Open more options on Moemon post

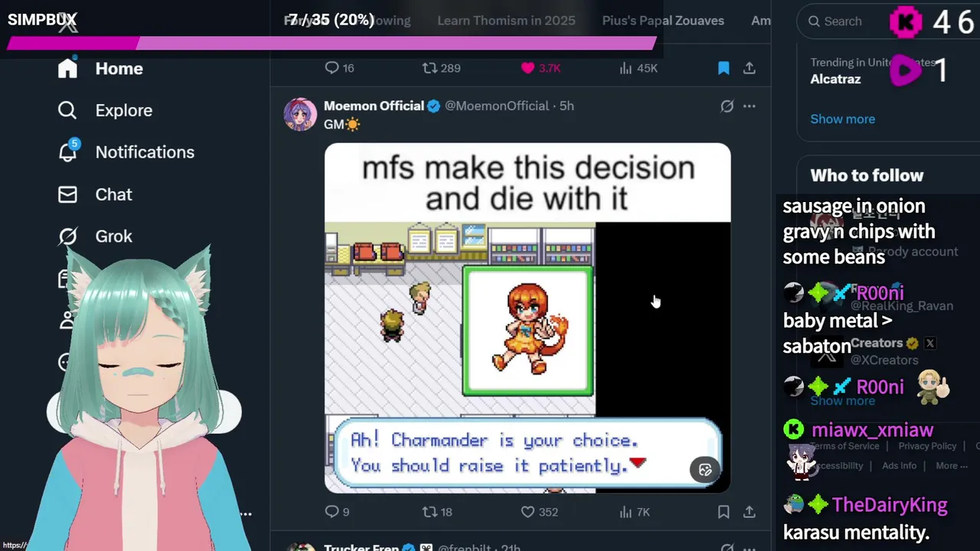pyautogui.click(x=750, y=106)
